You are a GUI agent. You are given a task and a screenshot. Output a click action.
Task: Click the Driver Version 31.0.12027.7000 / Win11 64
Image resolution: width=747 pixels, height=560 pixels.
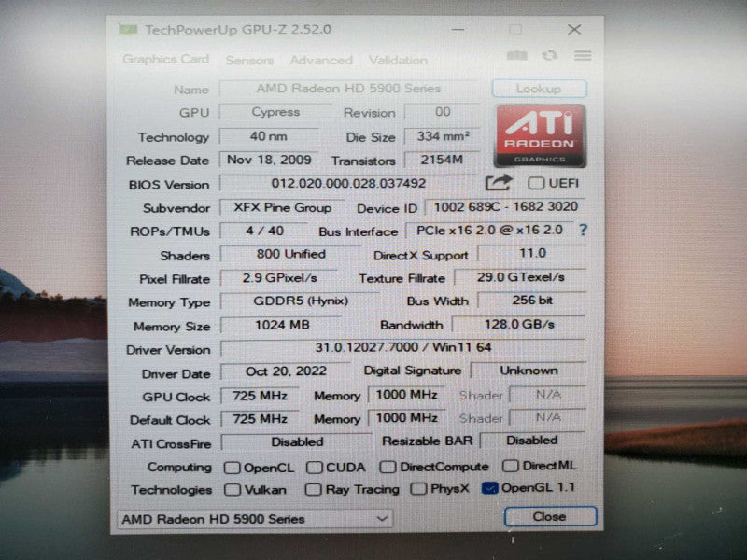pyautogui.click(x=403, y=347)
